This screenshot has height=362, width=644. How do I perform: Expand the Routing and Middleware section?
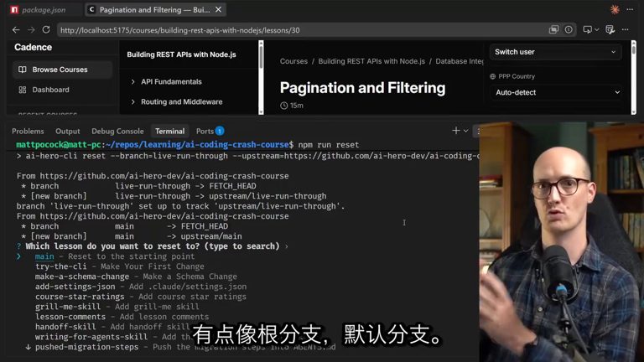pos(181,101)
